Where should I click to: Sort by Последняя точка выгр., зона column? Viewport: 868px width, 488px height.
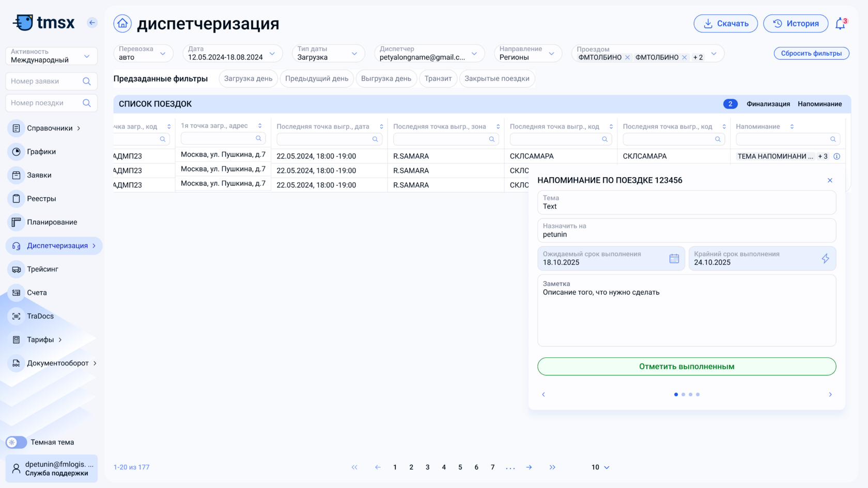tap(498, 127)
